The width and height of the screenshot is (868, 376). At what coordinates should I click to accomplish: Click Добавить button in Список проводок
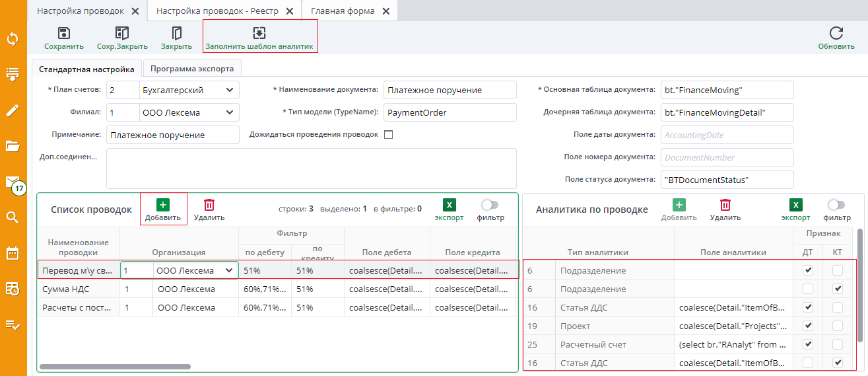[x=163, y=209]
